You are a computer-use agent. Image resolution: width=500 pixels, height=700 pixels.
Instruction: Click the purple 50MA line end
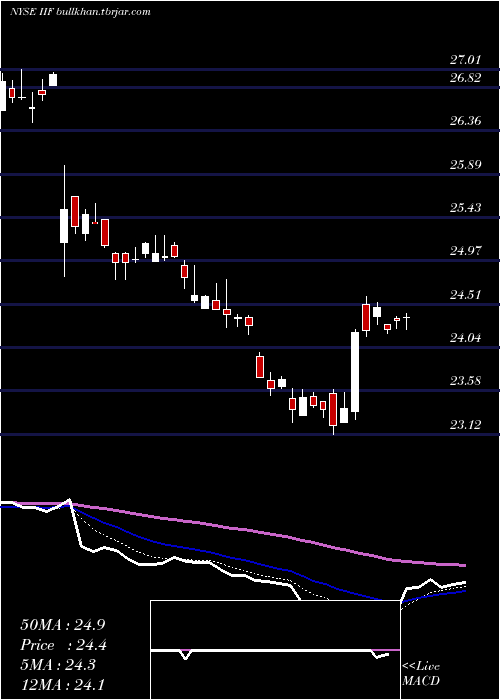(462, 565)
